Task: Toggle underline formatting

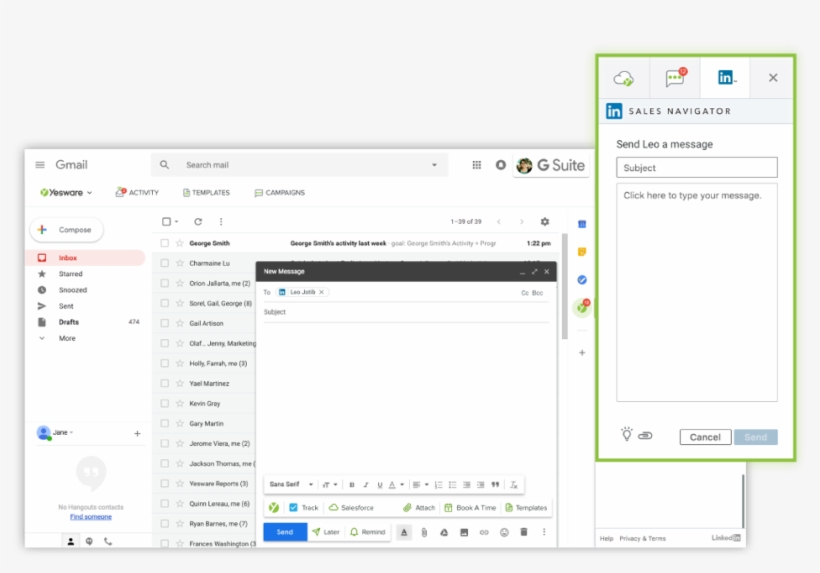Action: click(x=380, y=485)
